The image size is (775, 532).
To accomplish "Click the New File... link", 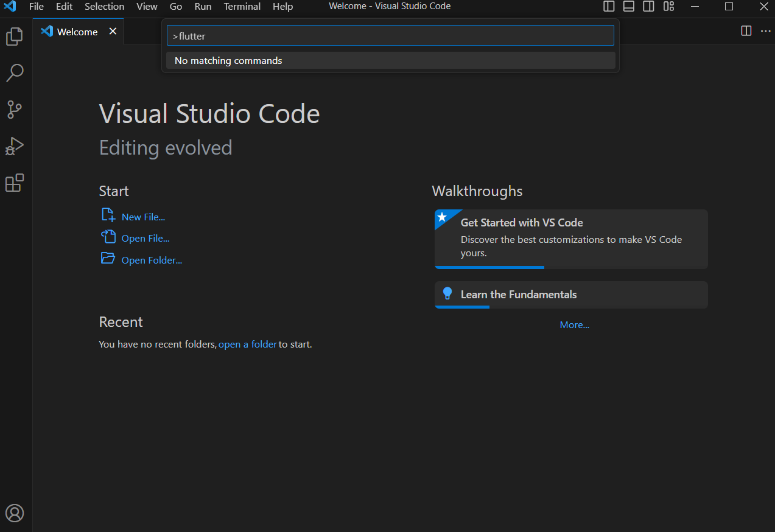I will click(143, 217).
